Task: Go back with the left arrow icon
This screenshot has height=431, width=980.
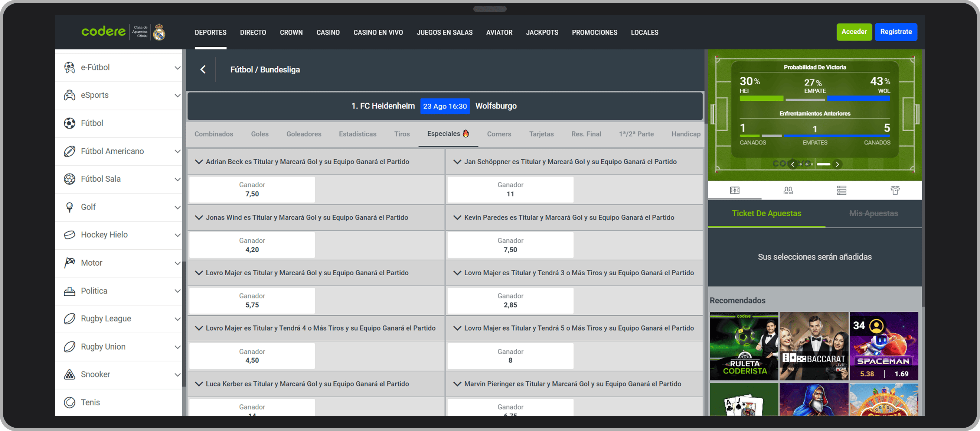Action: pyautogui.click(x=203, y=69)
